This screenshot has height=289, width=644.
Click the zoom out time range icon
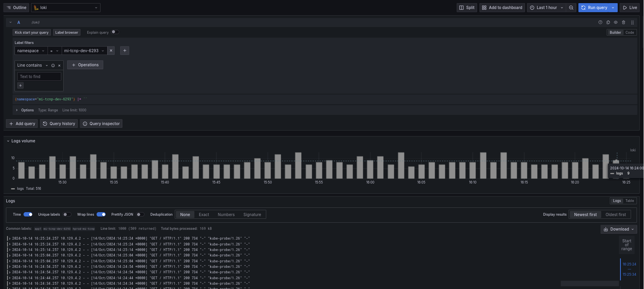click(x=571, y=7)
